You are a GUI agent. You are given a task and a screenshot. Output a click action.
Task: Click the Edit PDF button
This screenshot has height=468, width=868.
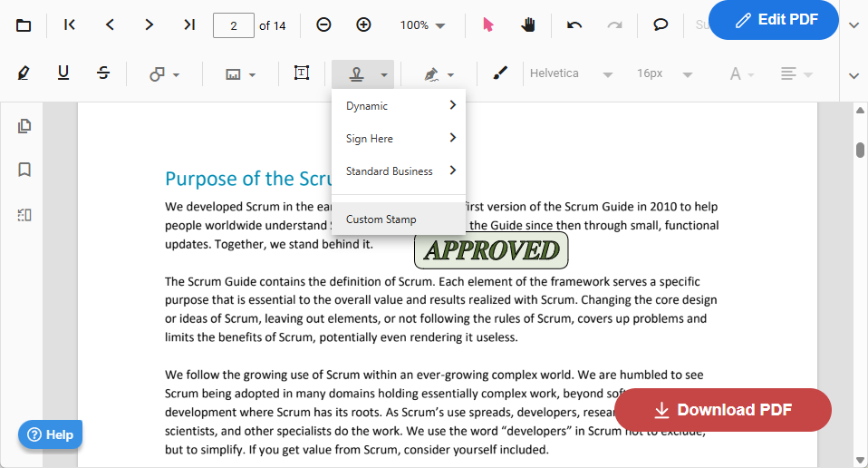(774, 20)
